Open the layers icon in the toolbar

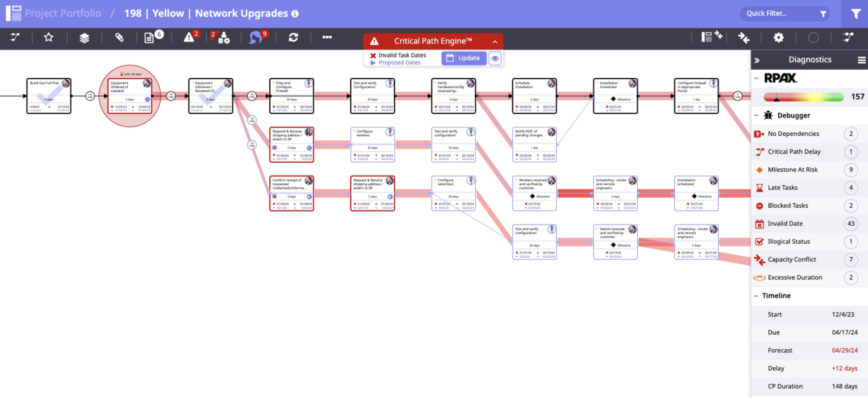click(84, 38)
